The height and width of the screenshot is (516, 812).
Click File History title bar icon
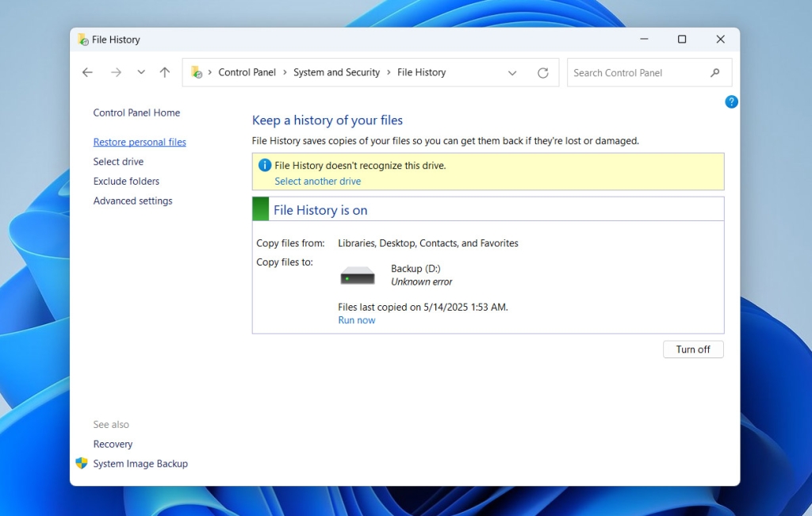[x=82, y=40]
